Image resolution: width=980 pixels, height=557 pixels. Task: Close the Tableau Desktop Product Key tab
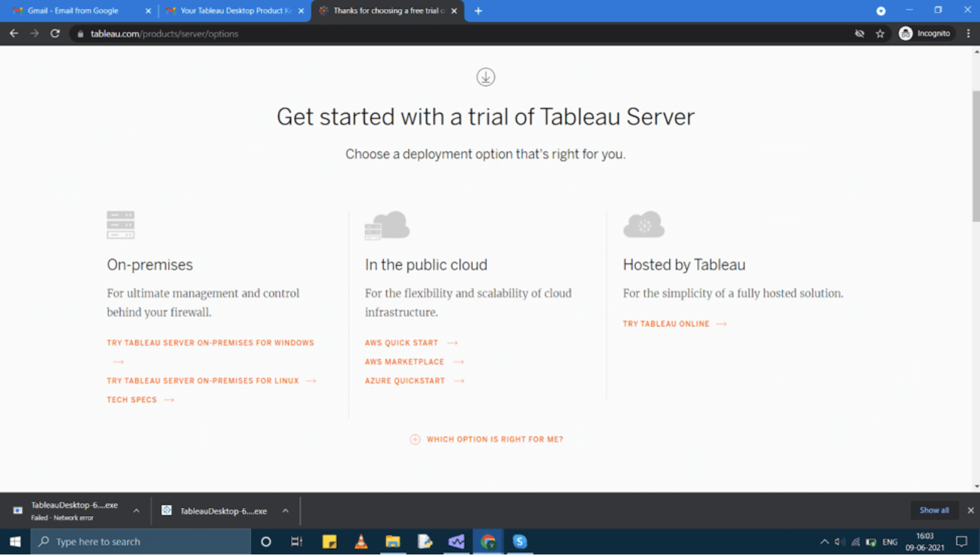[301, 11]
